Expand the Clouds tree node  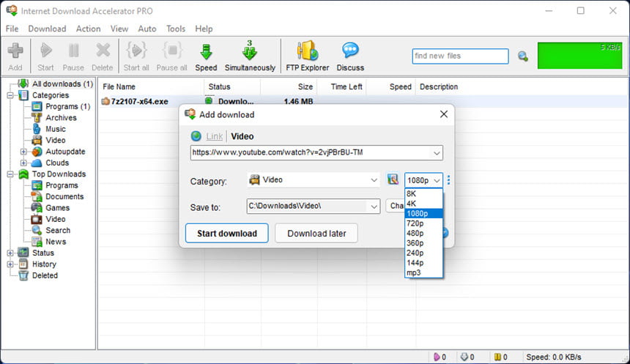[23, 163]
